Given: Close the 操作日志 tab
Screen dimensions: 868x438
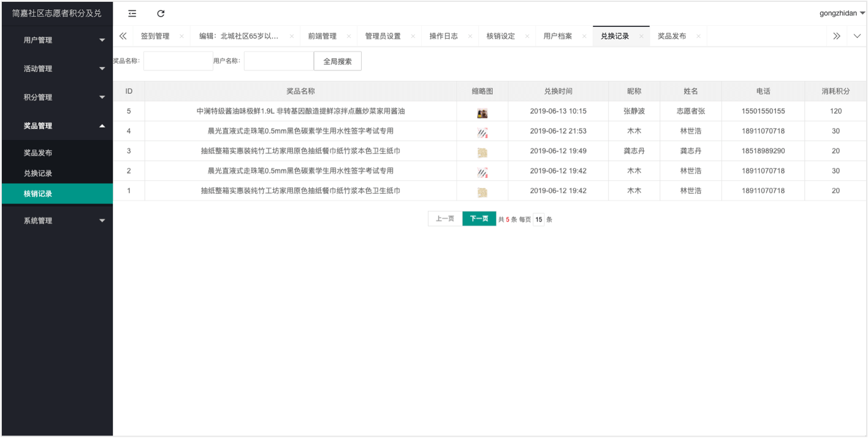Looking at the screenshot, I should click(470, 36).
